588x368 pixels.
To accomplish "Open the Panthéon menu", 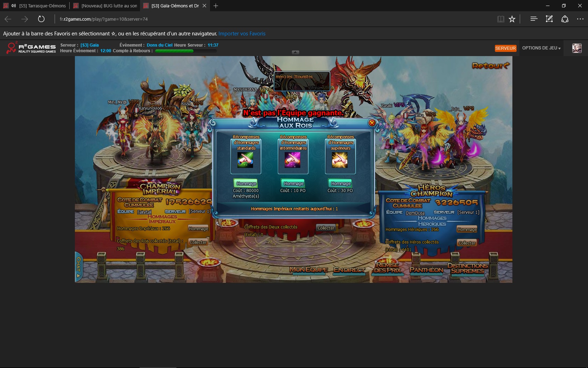I will [x=426, y=270].
